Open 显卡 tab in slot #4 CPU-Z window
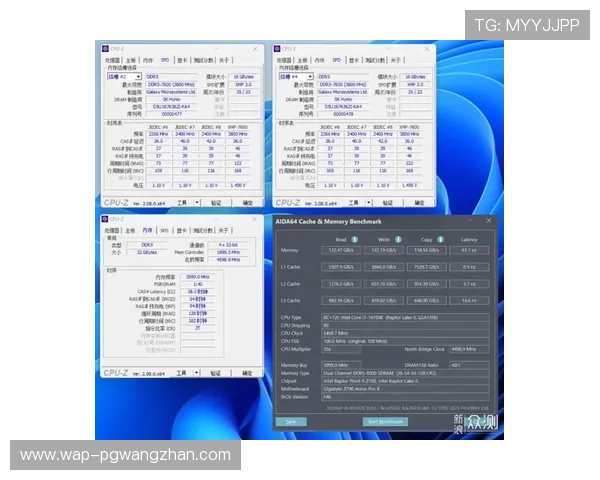This screenshot has height=480, width=600. [354, 60]
